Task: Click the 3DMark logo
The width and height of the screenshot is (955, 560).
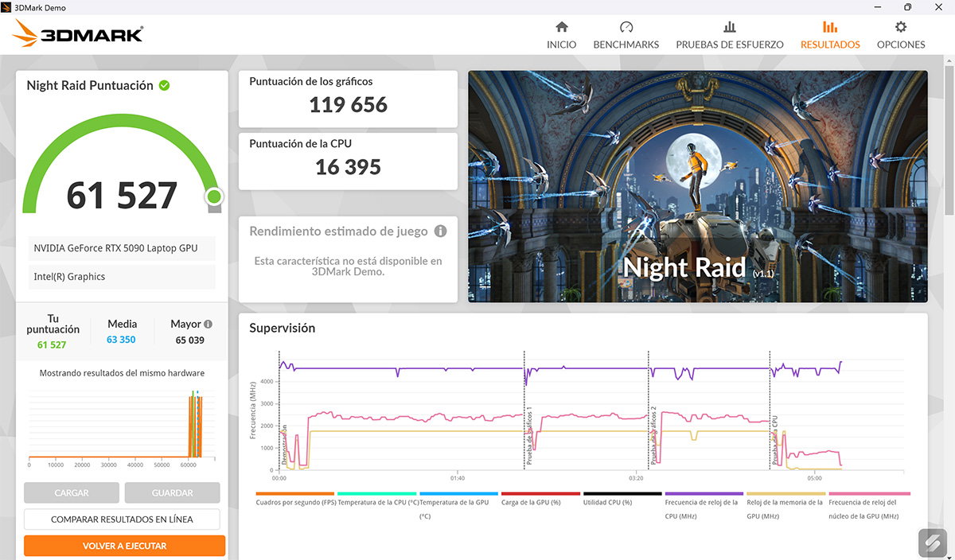Action: pyautogui.click(x=78, y=33)
